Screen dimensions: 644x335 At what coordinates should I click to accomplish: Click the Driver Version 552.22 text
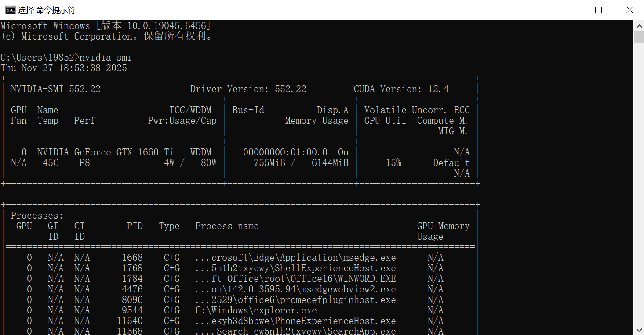[x=248, y=89]
